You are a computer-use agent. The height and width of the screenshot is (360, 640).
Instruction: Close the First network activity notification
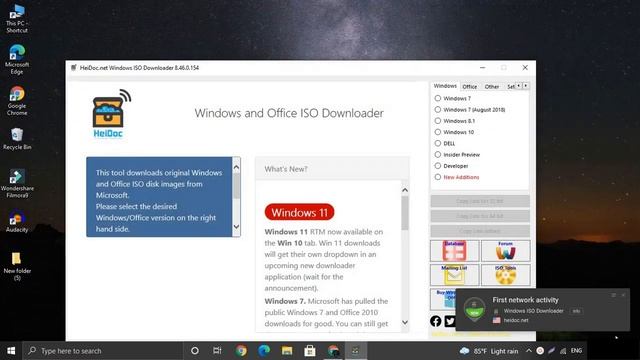pos(623,295)
